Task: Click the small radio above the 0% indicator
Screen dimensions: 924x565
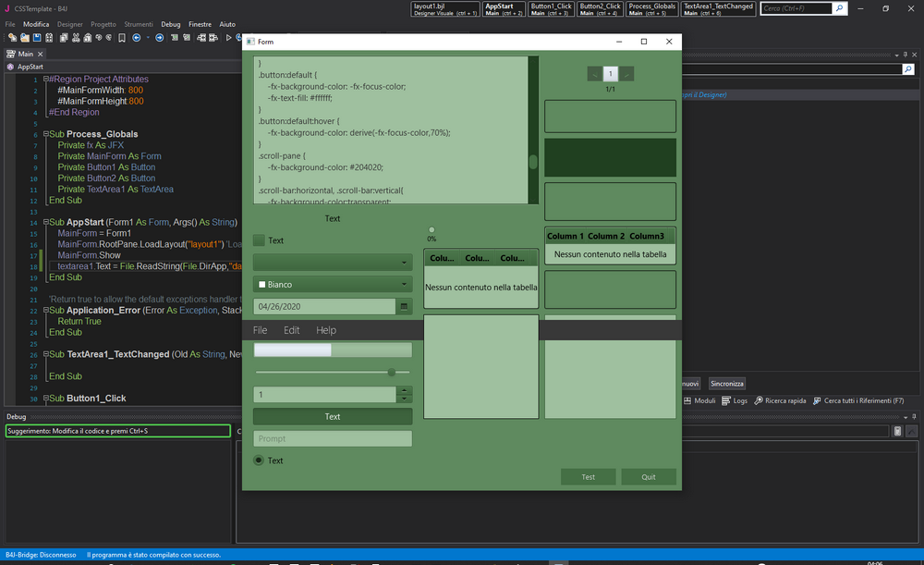Action: pyautogui.click(x=431, y=229)
